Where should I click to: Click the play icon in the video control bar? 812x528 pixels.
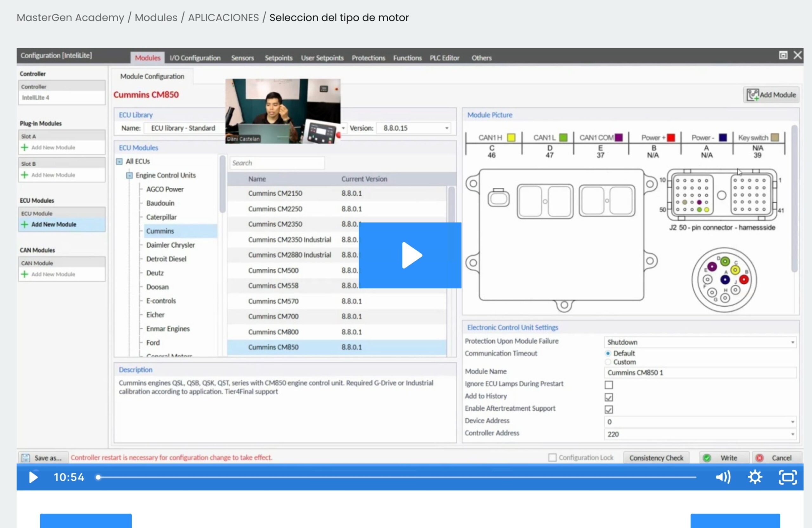[x=33, y=477]
